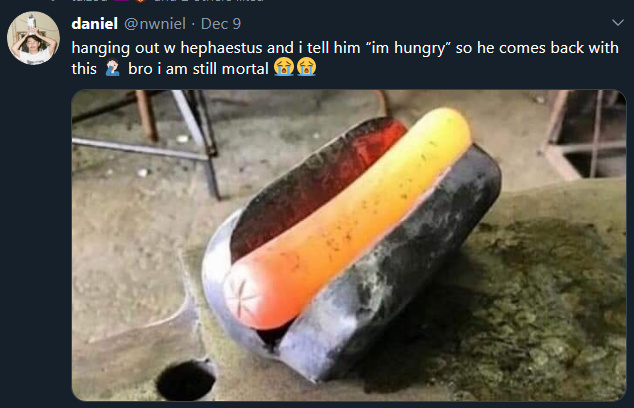Expand the tweet options chevron

[x=617, y=22]
